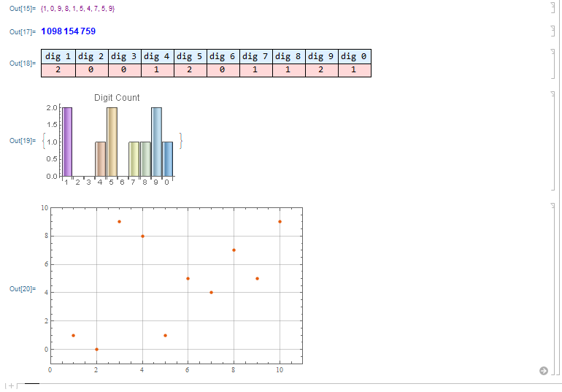The image size is (562, 392).
Task: Click the light blue bar for digit 9
Action: (156, 142)
